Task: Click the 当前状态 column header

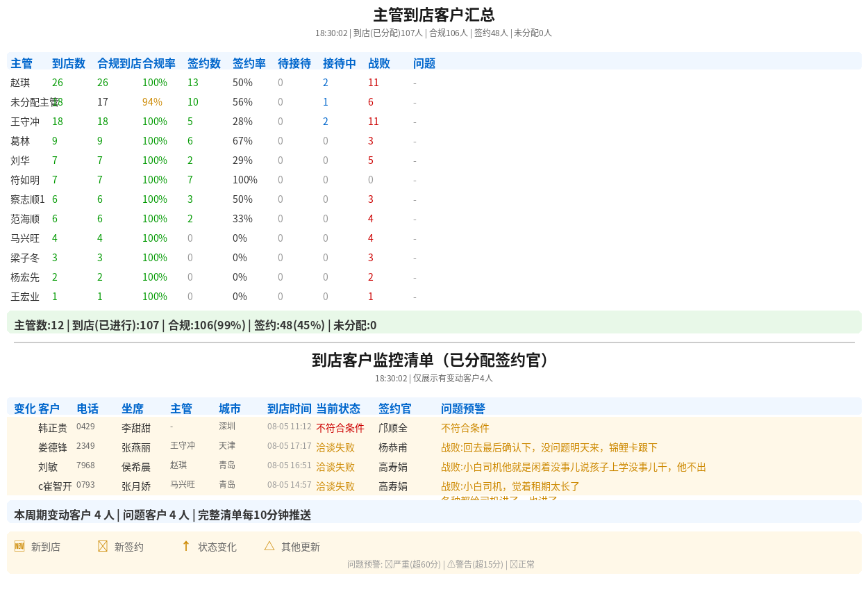Action: coord(338,408)
